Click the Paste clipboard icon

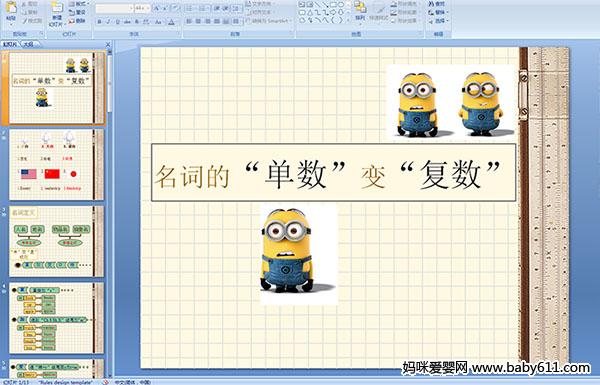[11, 10]
